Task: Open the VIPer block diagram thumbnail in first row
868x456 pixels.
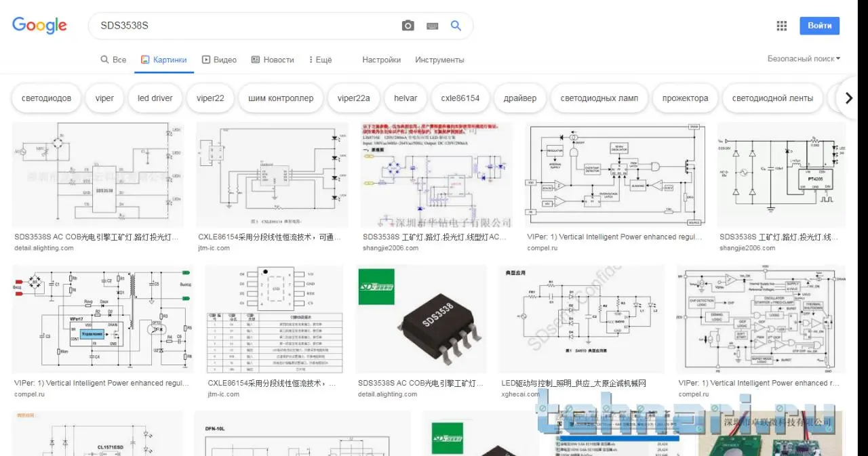Action: pos(616,175)
